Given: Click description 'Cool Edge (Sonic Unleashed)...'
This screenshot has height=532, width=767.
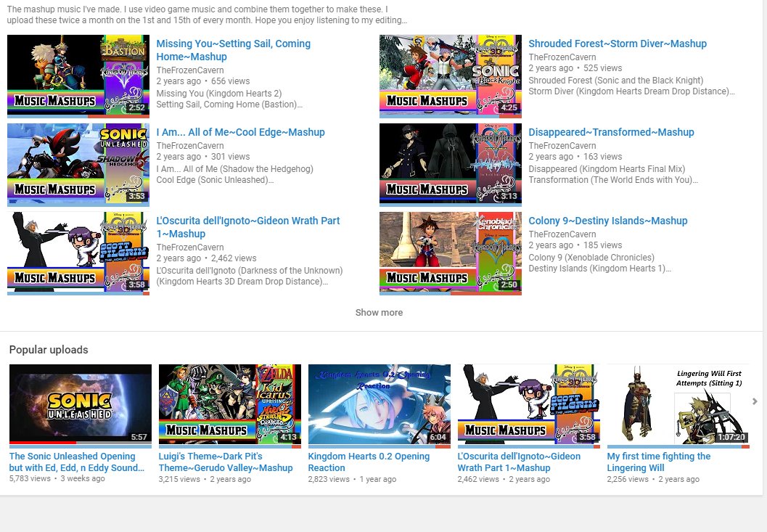Looking at the screenshot, I should click(215, 179).
